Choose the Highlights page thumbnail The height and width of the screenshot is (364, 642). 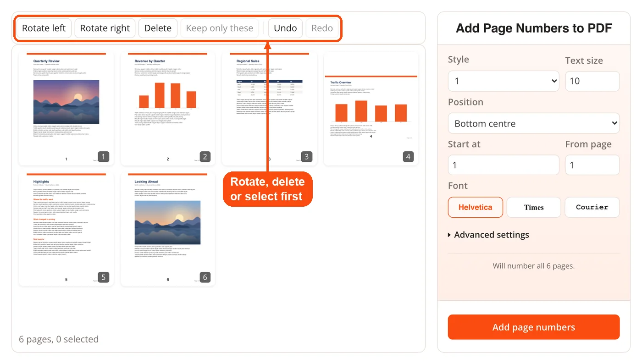pyautogui.click(x=66, y=229)
